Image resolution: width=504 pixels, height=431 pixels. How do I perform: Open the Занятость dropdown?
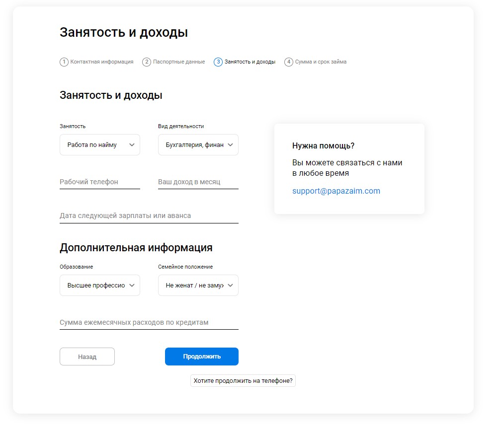pyautogui.click(x=100, y=145)
